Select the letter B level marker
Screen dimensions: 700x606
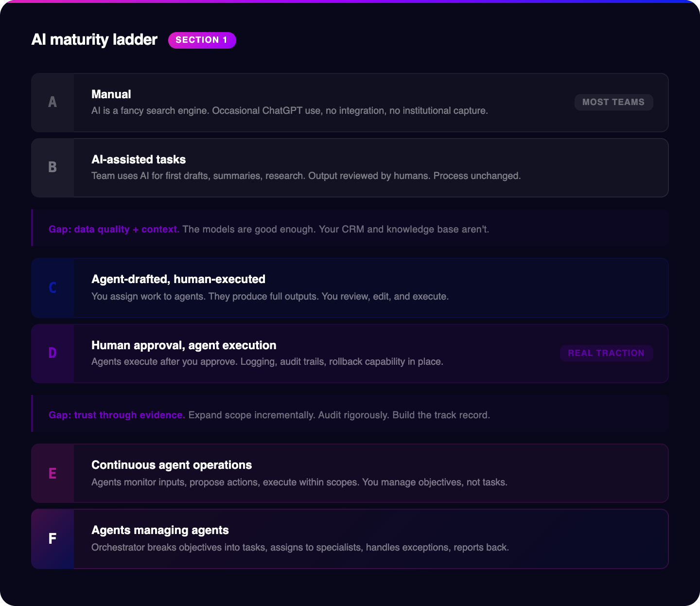[52, 168]
